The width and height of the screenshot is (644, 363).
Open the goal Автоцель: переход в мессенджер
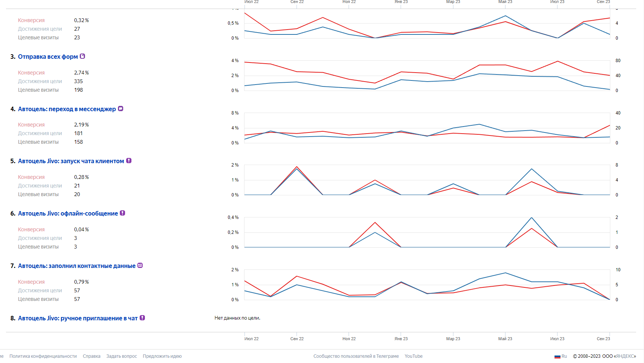point(67,109)
